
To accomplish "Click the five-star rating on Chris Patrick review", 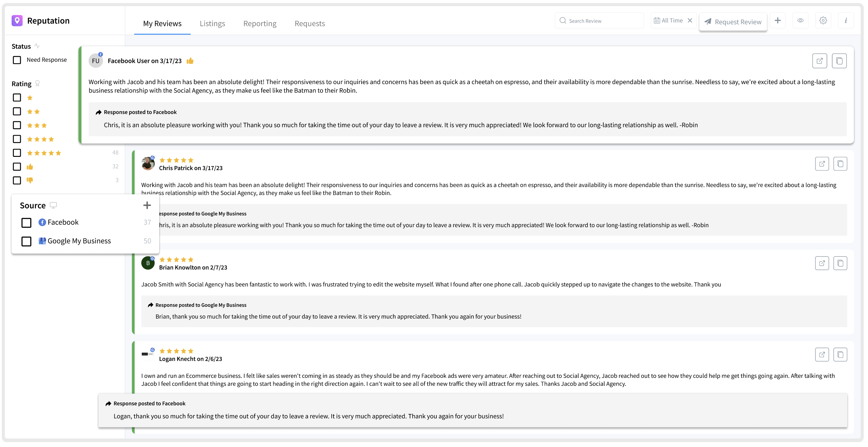I will point(176,160).
